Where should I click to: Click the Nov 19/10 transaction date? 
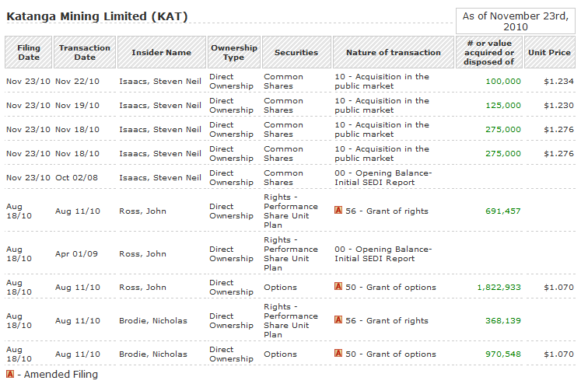(x=77, y=106)
